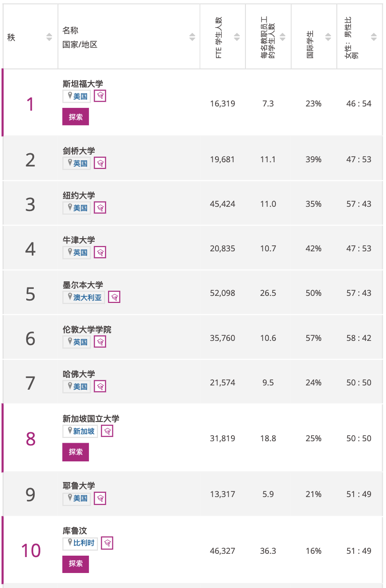Open 澳大利亚 country link for 墨尔本大学
386x588 pixels.
coord(87,298)
